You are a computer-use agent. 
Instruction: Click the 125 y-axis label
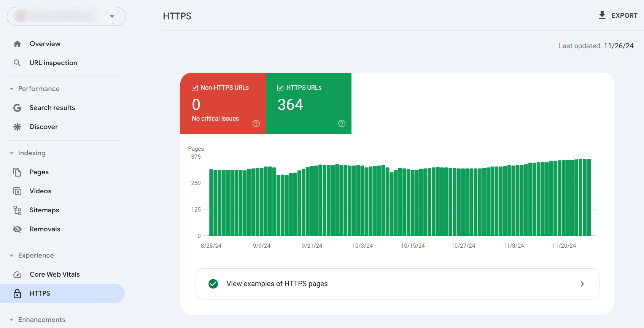coord(196,210)
